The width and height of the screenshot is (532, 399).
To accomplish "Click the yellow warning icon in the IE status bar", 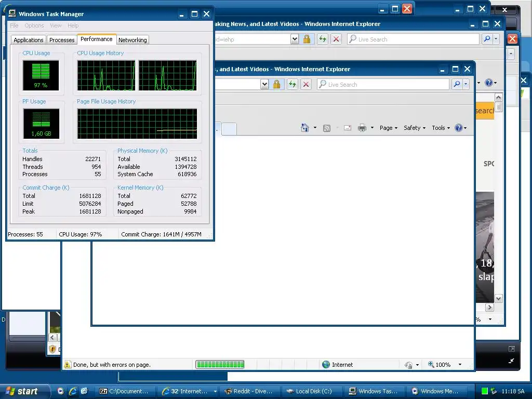I will [67, 364].
